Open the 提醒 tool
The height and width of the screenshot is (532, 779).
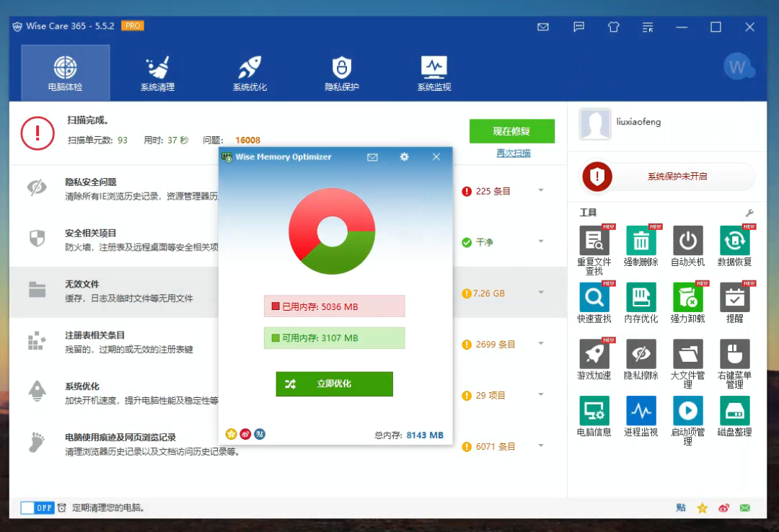[734, 303]
